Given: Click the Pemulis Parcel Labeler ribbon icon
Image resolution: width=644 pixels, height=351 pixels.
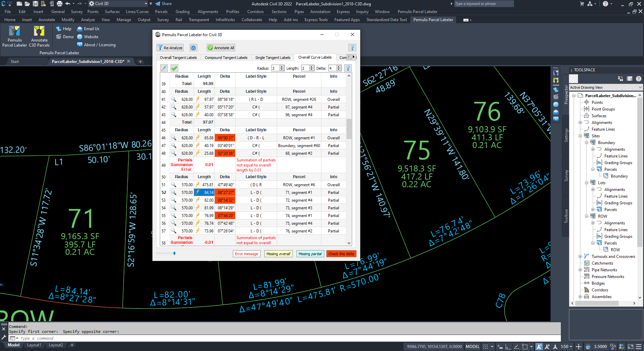Looking at the screenshot, I should pyautogui.click(x=14, y=32).
